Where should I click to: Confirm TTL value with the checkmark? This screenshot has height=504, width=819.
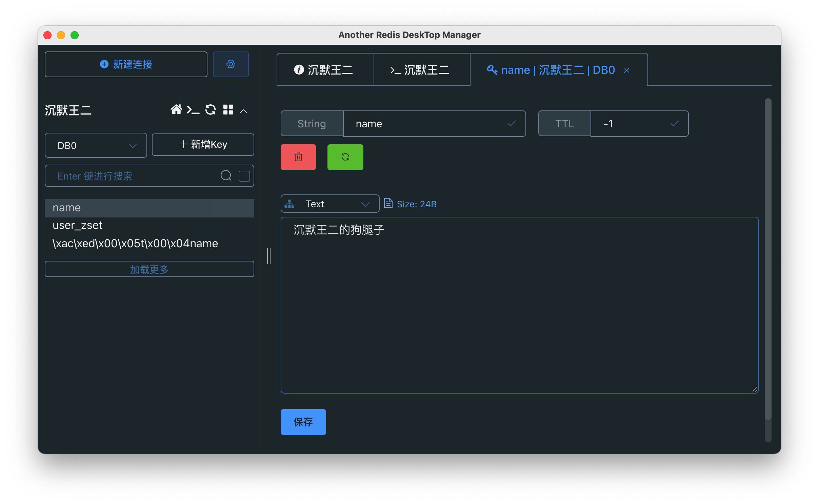(674, 124)
